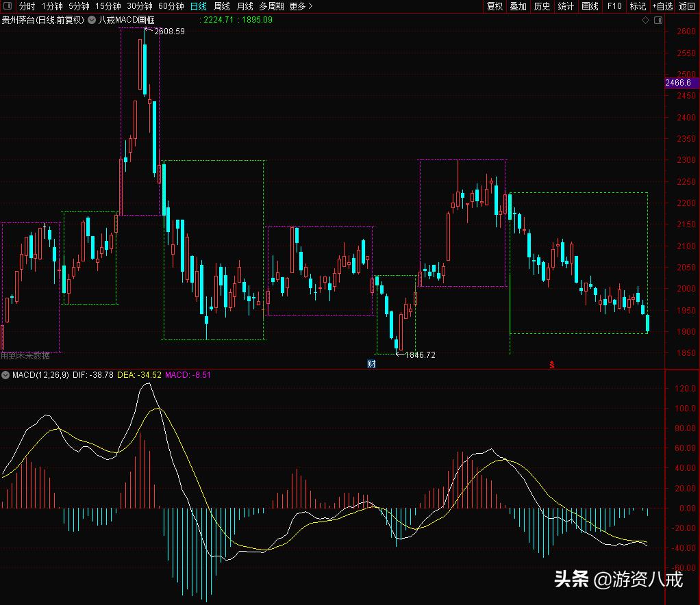Image resolution: width=700 pixels, height=605 pixels.
Task: Click the 复权 adjustment button
Action: click(x=495, y=6)
